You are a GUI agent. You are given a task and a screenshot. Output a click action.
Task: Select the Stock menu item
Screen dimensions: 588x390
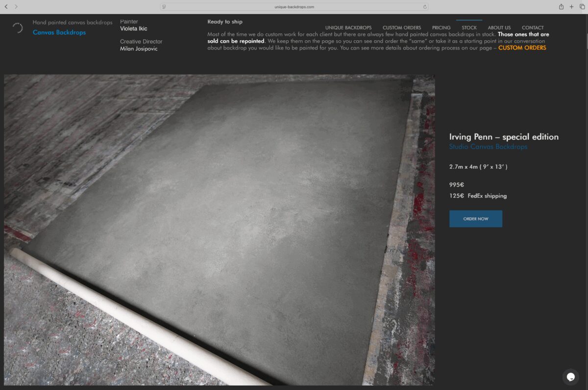coord(469,28)
